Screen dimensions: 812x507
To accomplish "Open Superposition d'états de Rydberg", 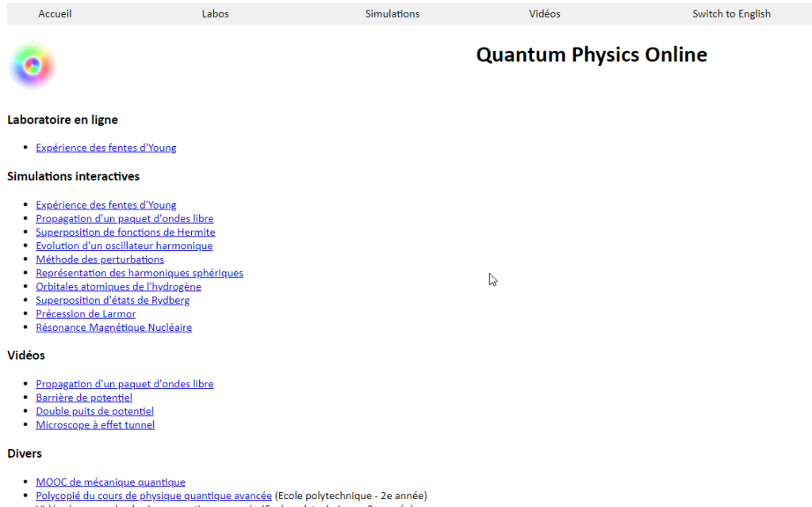I will [113, 300].
